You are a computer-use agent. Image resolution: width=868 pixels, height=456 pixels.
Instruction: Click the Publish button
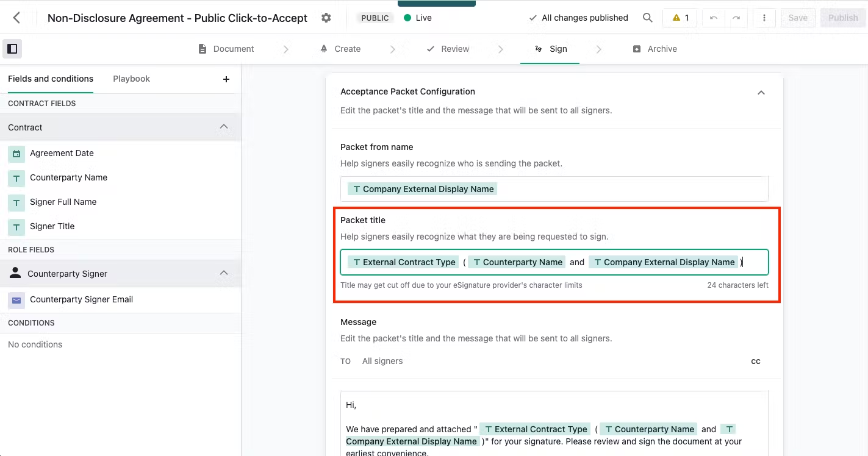(842, 18)
